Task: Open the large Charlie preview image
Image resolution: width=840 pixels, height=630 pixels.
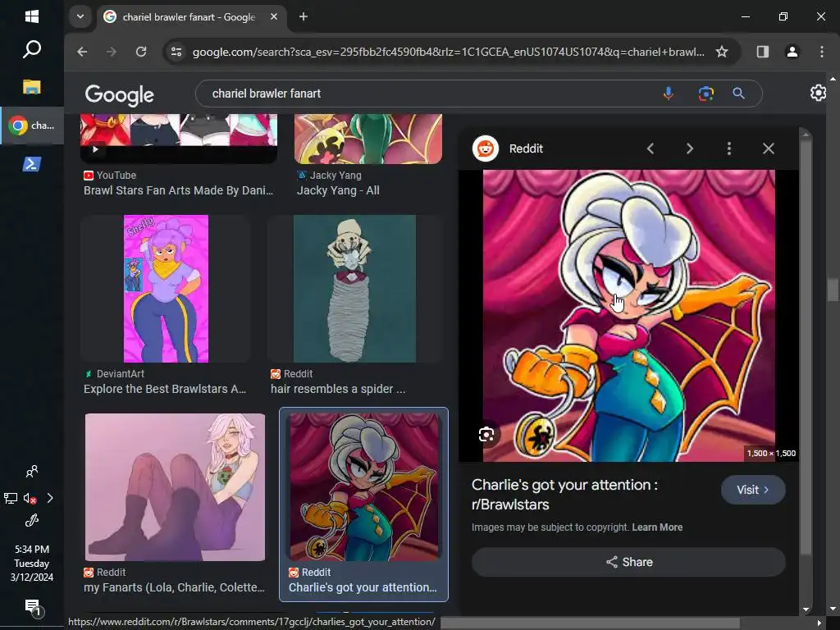Action: point(629,316)
